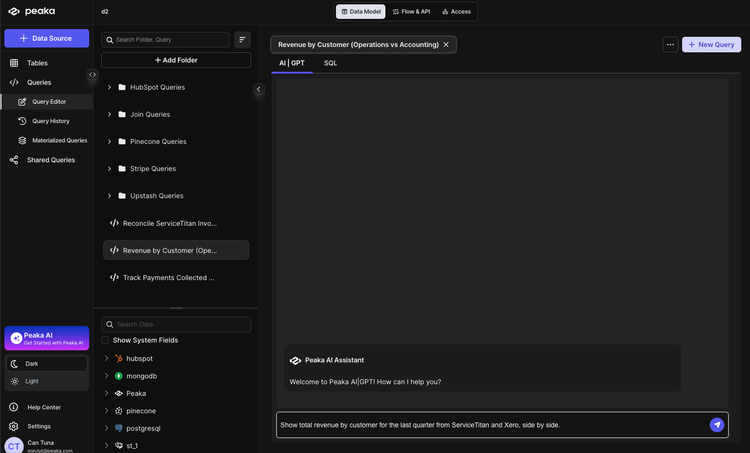
Task: Click the Search Data field
Action: click(x=176, y=324)
